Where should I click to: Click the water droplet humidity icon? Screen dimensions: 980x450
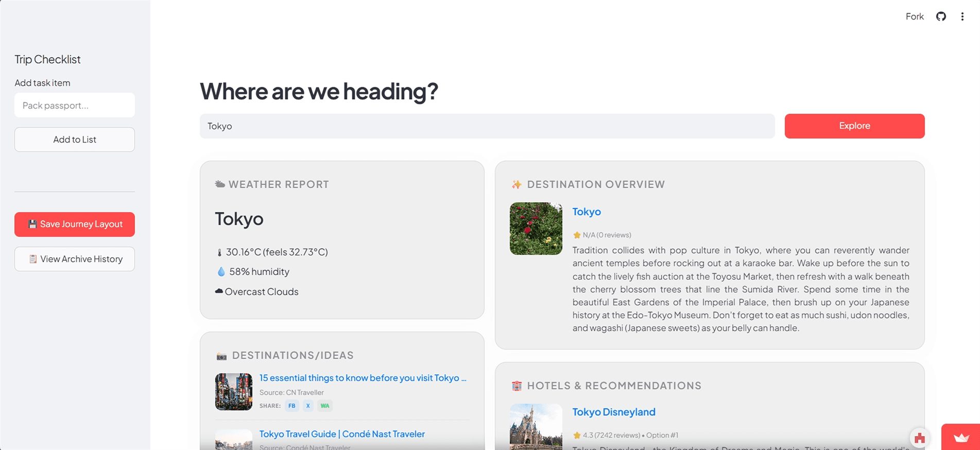(221, 271)
